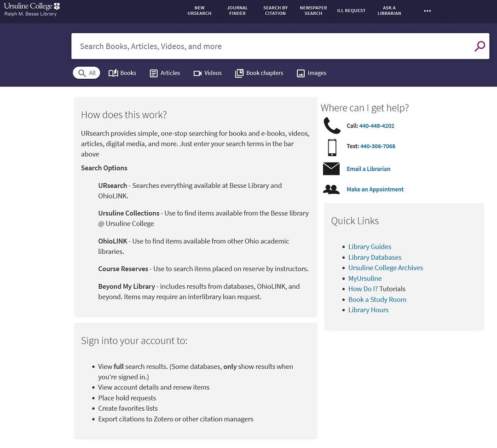Viewport: 497px width, 448px height.
Task: Filter search by Book chapters
Action: (x=259, y=73)
